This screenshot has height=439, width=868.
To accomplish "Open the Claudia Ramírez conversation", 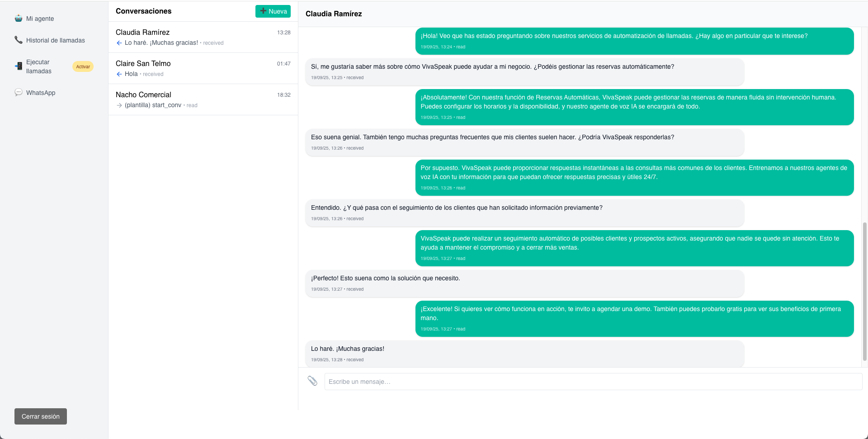I will click(x=203, y=37).
